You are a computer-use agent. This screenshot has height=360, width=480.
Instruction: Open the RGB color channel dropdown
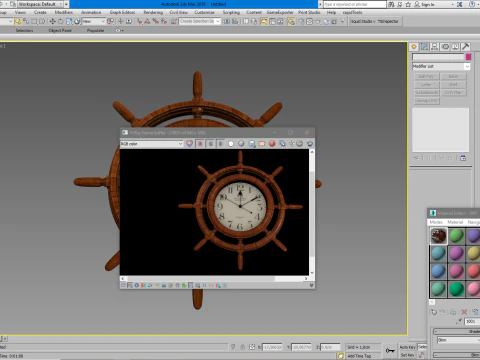(152, 144)
